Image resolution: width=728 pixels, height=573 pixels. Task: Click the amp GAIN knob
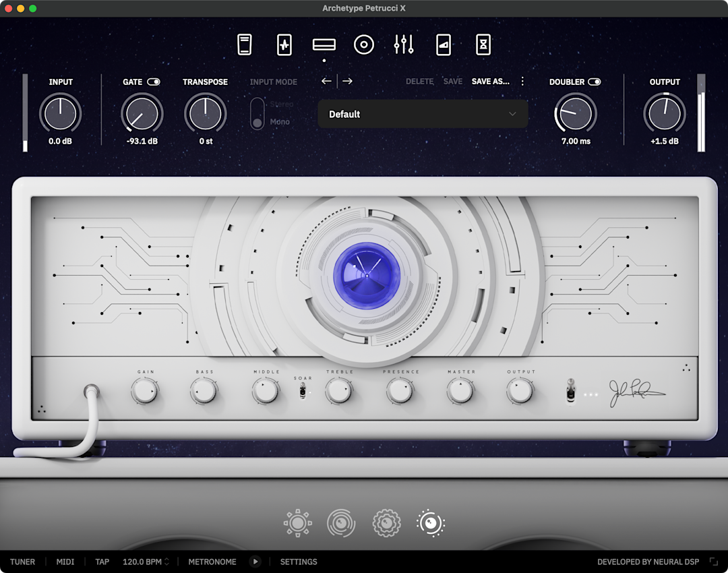click(x=145, y=391)
